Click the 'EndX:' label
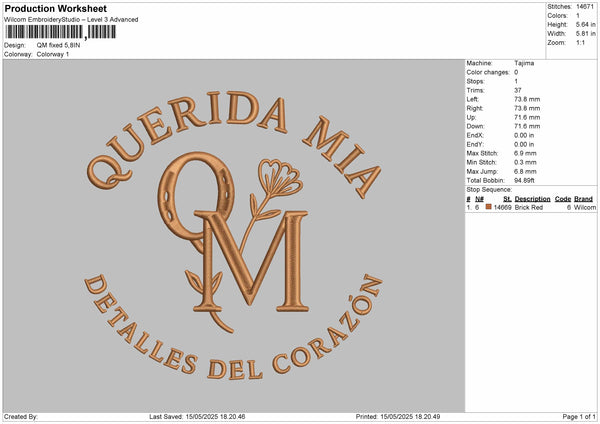This screenshot has width=600, height=424. [x=475, y=135]
